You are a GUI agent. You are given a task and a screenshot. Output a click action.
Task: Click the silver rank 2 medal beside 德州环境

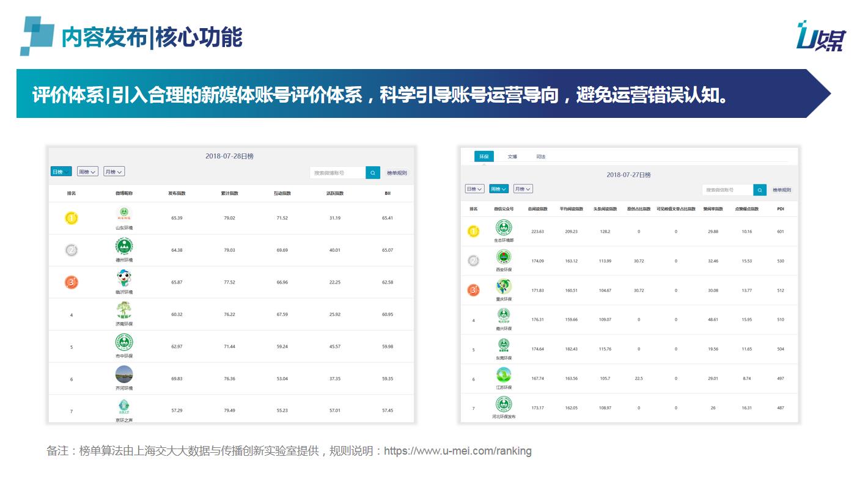72,250
